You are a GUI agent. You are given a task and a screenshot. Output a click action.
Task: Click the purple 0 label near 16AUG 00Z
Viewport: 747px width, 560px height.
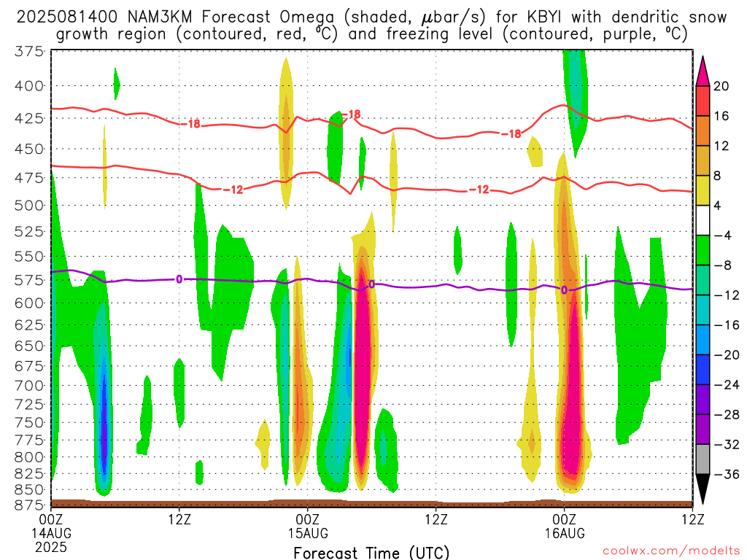pyautogui.click(x=564, y=290)
